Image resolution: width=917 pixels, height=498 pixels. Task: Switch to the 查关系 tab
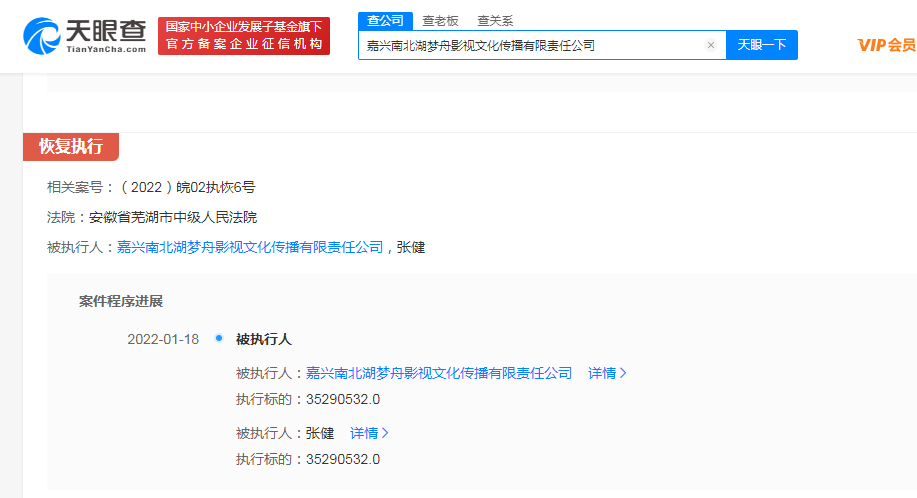tap(495, 21)
